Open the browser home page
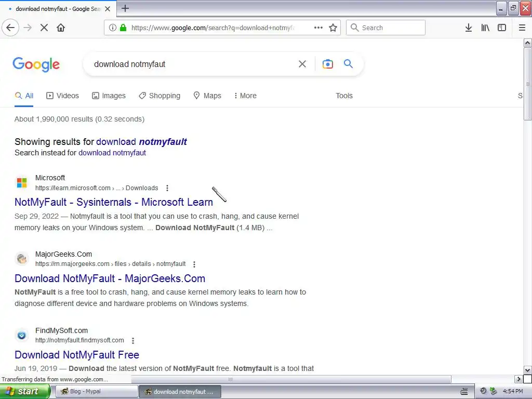Image resolution: width=532 pixels, height=399 pixels. click(61, 28)
